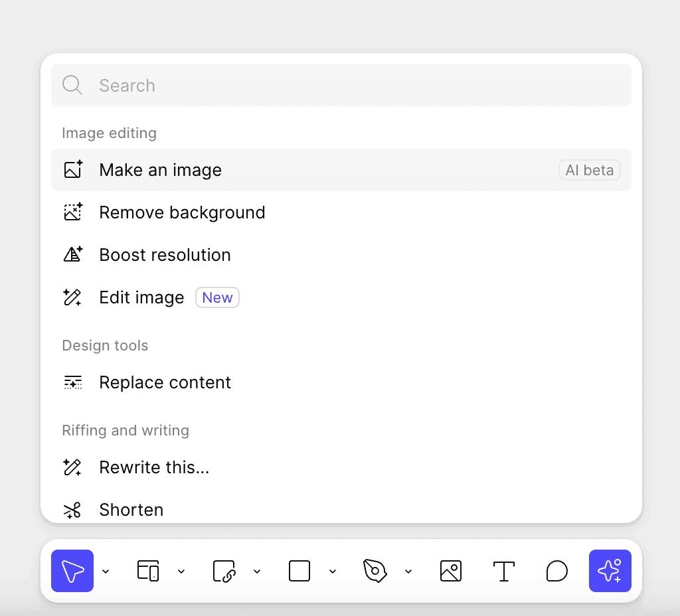Choose Boost resolution

click(x=341, y=255)
